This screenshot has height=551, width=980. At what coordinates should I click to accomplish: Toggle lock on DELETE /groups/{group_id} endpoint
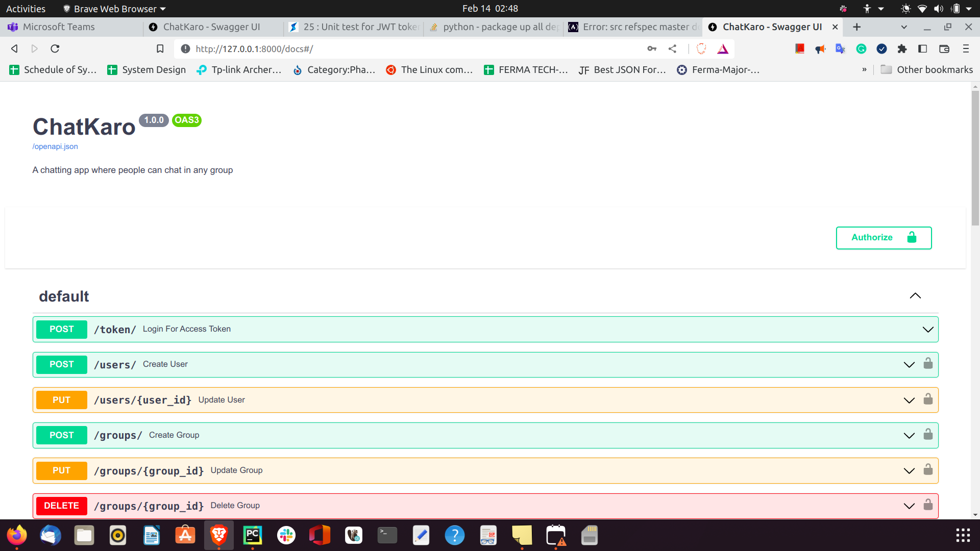tap(928, 505)
